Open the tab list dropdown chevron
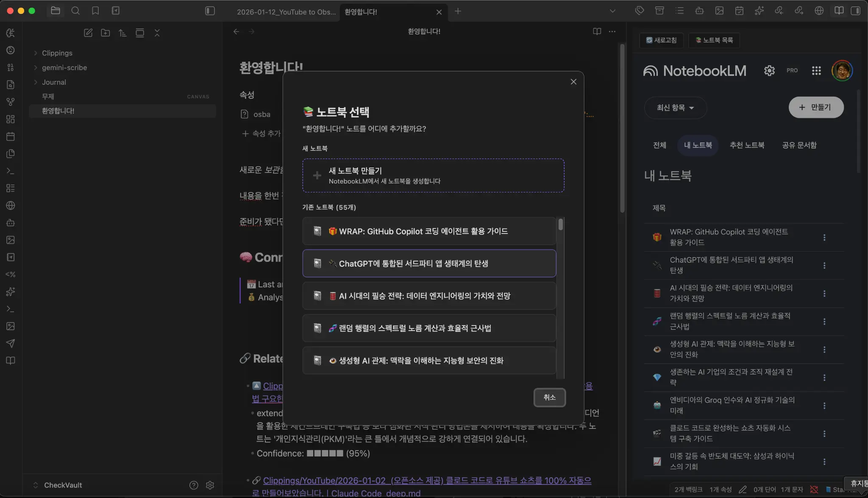Image resolution: width=868 pixels, height=498 pixels. pyautogui.click(x=612, y=11)
